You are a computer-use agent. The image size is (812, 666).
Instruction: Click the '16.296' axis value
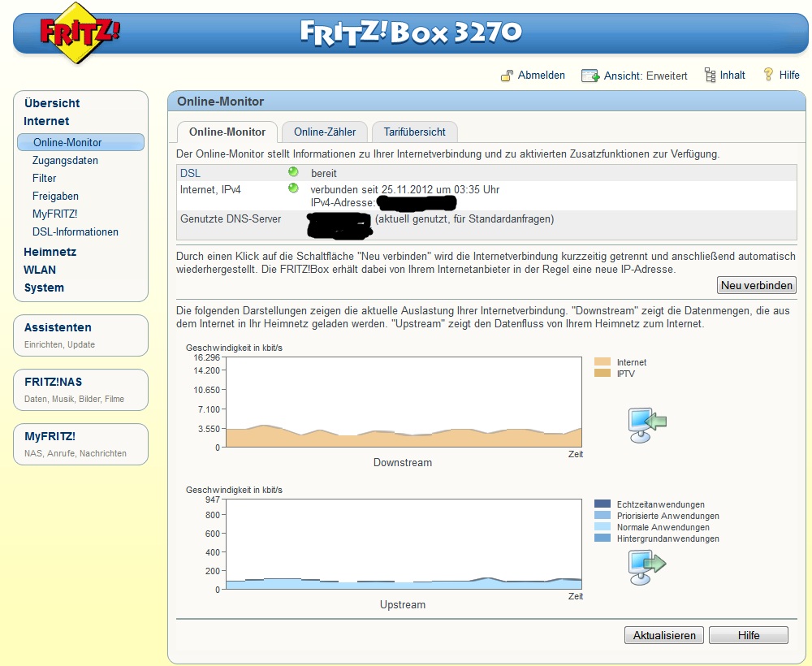(206, 357)
